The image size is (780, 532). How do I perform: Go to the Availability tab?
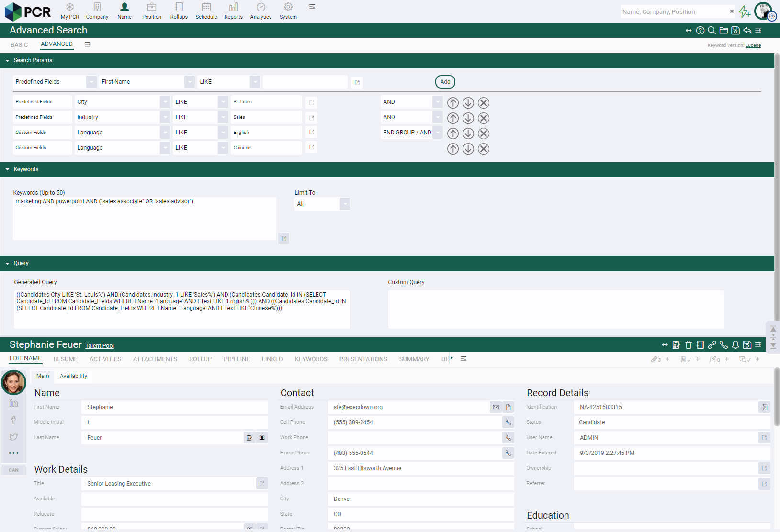pos(73,376)
